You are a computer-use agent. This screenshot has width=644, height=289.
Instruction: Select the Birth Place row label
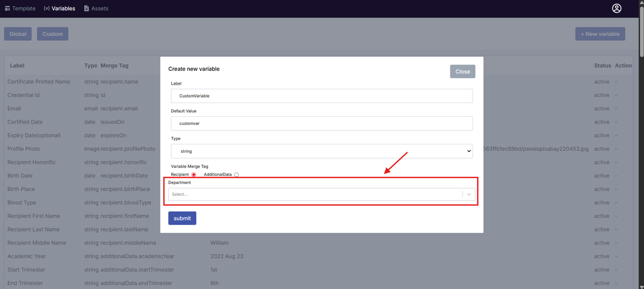21,189
